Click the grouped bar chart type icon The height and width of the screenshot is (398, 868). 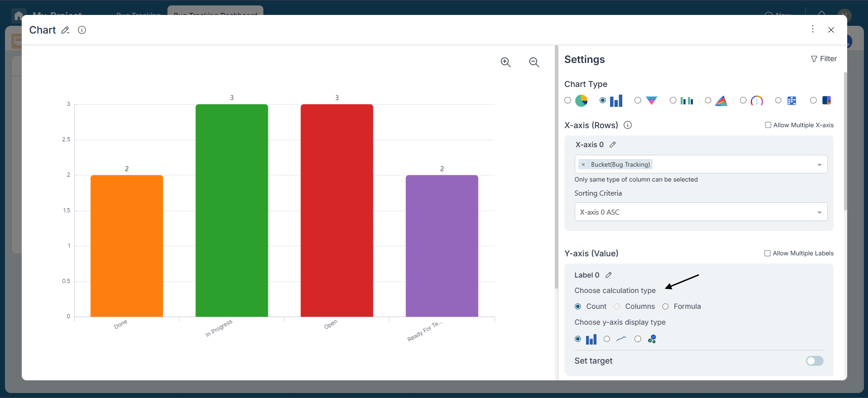687,101
